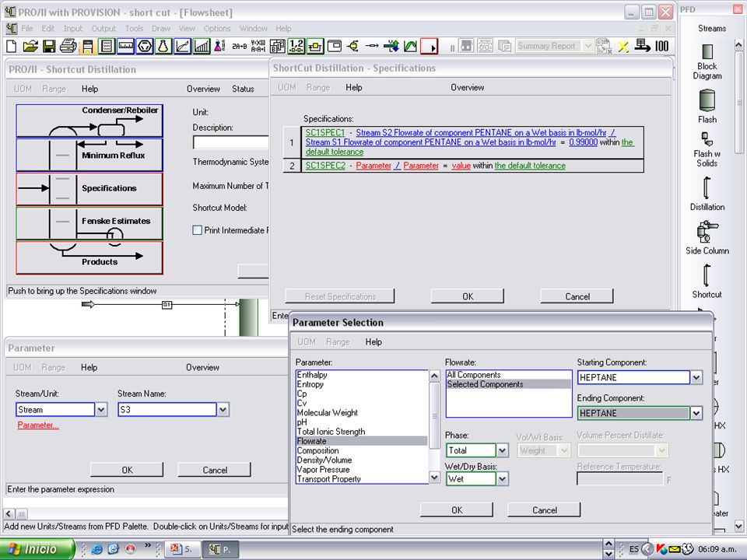Open the Phase Total dropdown
The height and width of the screenshot is (560, 747).
coord(502,450)
